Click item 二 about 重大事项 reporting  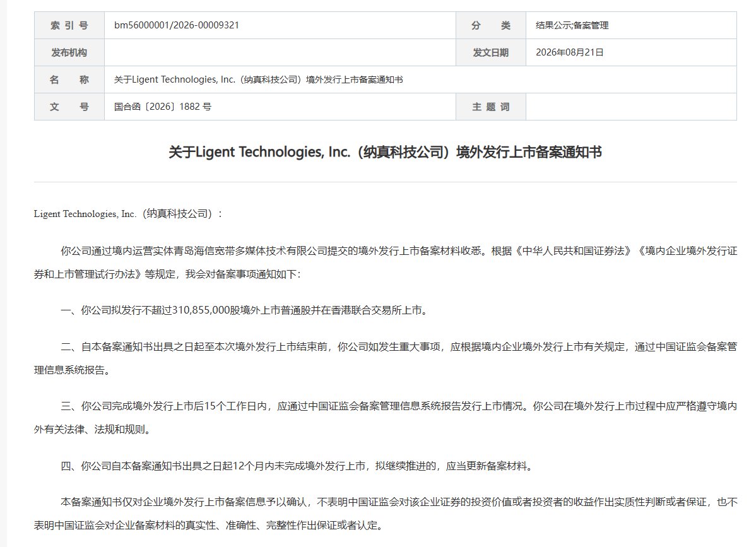(385, 358)
